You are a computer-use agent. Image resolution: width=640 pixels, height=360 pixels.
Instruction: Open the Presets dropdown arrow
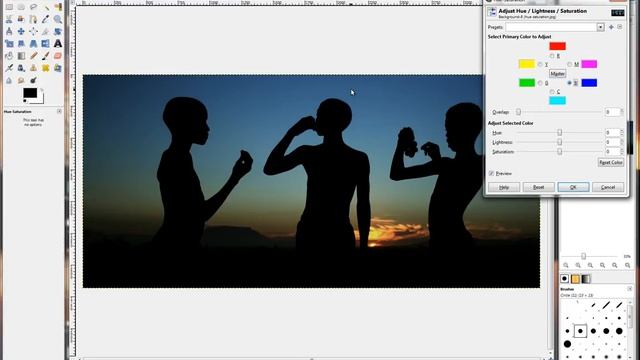(600, 27)
